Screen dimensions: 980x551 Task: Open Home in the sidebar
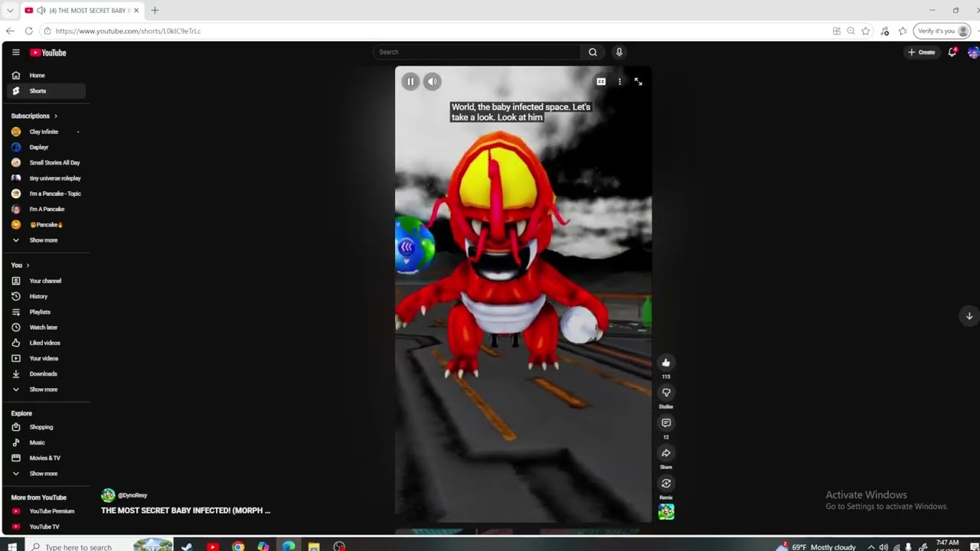(x=46, y=75)
